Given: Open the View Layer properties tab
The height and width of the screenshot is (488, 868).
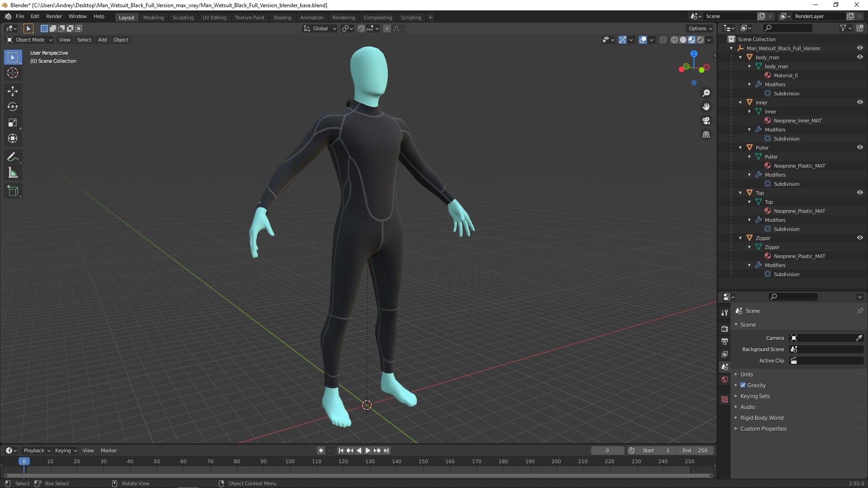Looking at the screenshot, I should click(725, 354).
